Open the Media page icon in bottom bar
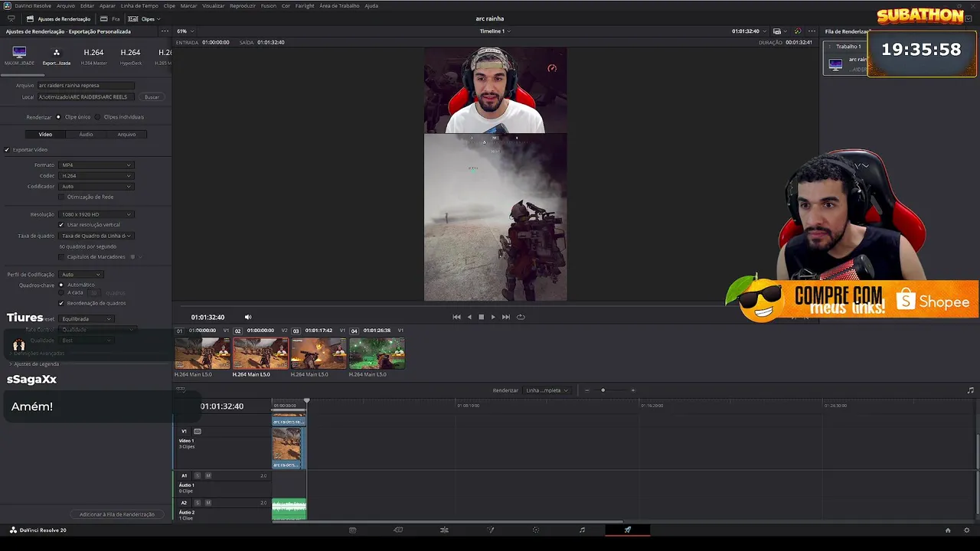The height and width of the screenshot is (551, 980). coord(352,530)
